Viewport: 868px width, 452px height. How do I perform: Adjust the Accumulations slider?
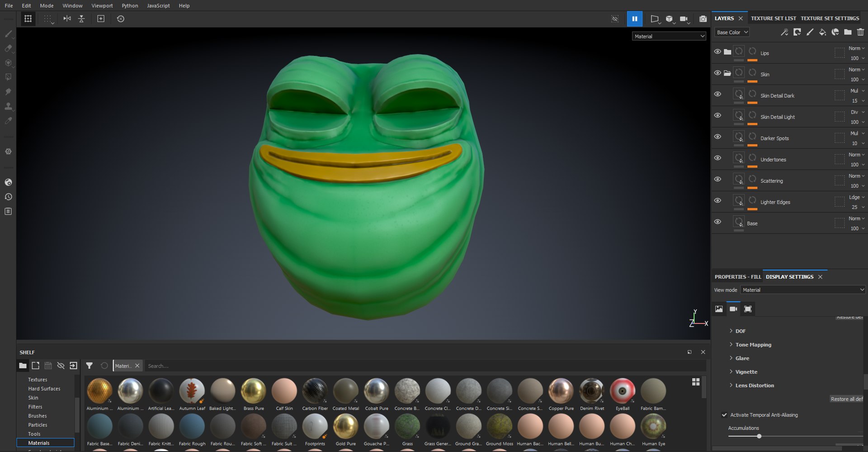759,436
